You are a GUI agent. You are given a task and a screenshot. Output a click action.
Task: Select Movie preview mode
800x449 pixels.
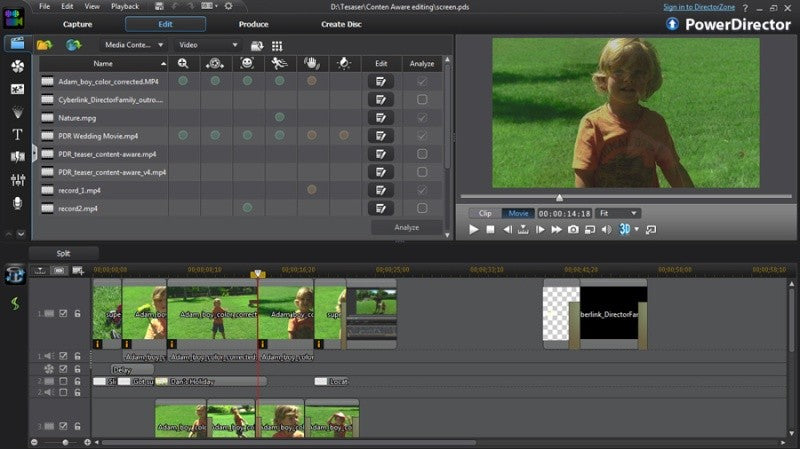518,213
